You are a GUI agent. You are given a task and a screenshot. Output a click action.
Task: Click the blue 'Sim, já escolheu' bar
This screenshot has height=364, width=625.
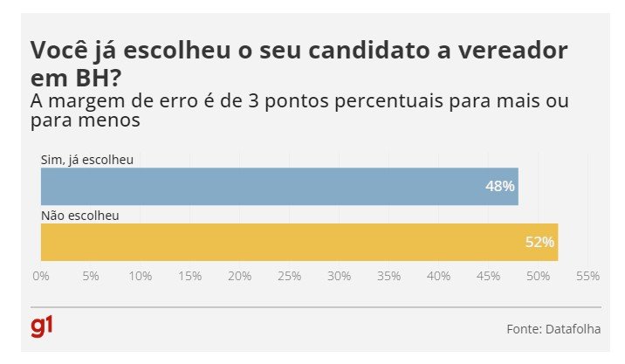279,186
